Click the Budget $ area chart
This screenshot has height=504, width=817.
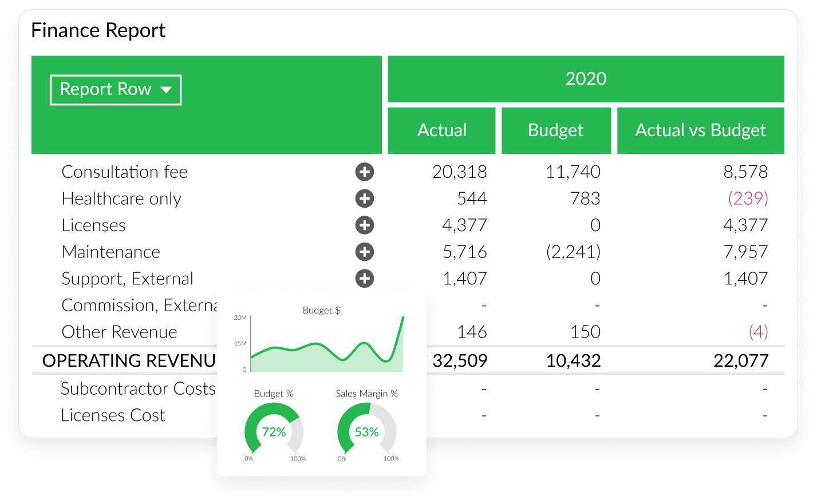pos(326,349)
